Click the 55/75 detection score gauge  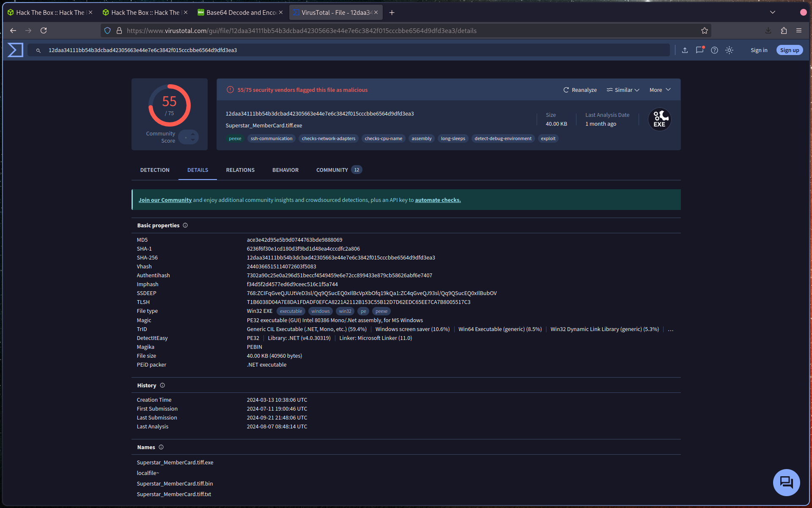pos(169,105)
